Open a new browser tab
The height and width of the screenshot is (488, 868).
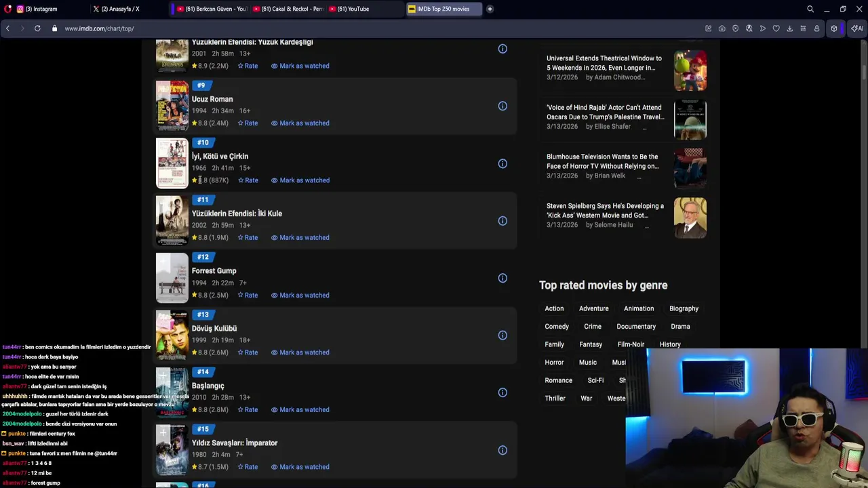tap(490, 9)
